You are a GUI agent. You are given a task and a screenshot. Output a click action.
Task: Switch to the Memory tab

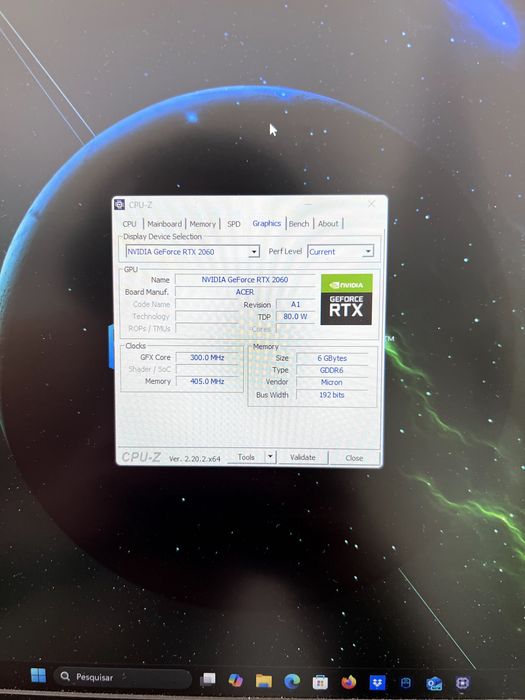pyautogui.click(x=203, y=224)
